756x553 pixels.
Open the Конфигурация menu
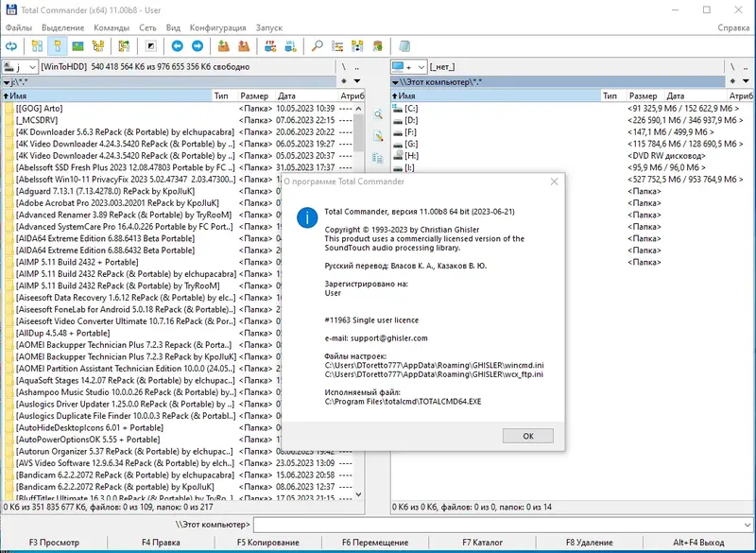217,27
